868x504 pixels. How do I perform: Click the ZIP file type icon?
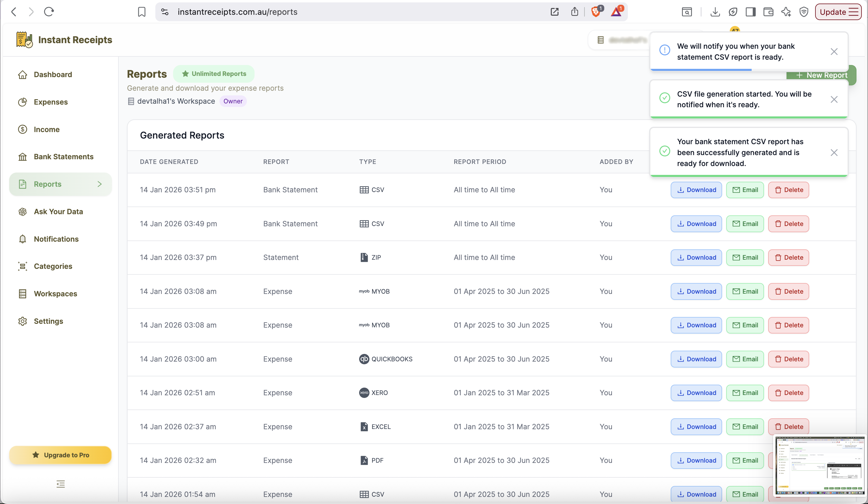364,258
